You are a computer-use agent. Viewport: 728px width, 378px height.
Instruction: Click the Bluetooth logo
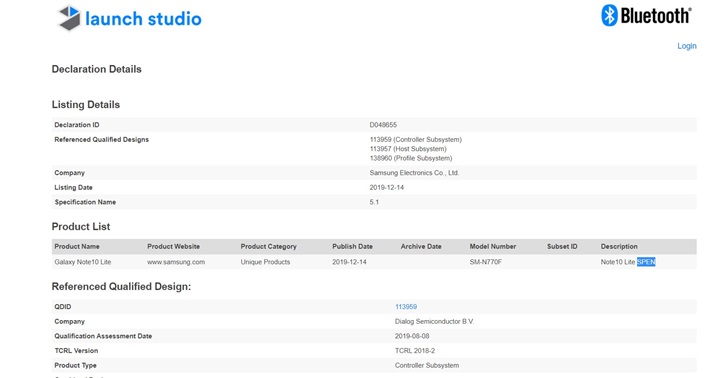pyautogui.click(x=646, y=16)
